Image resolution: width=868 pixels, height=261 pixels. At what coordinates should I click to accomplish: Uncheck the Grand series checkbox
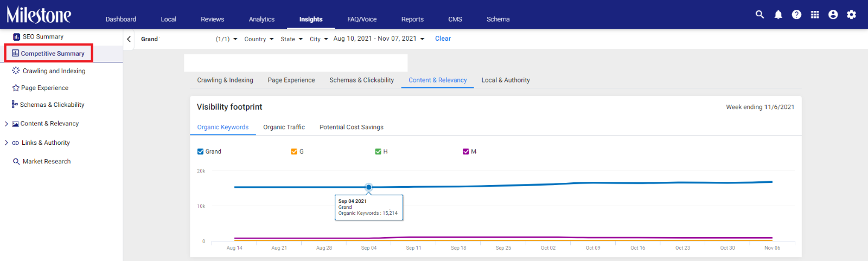coord(200,151)
